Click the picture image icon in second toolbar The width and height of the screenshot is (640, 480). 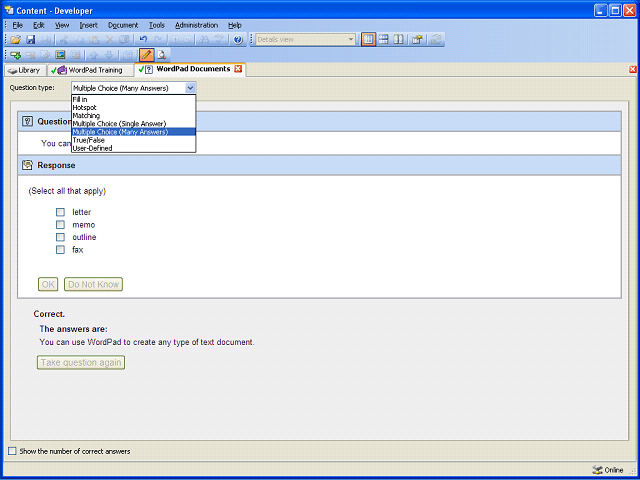[60, 55]
